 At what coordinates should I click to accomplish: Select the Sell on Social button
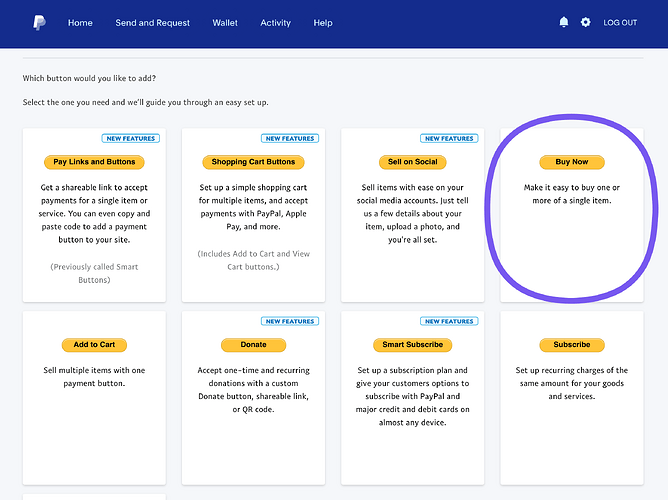412,162
